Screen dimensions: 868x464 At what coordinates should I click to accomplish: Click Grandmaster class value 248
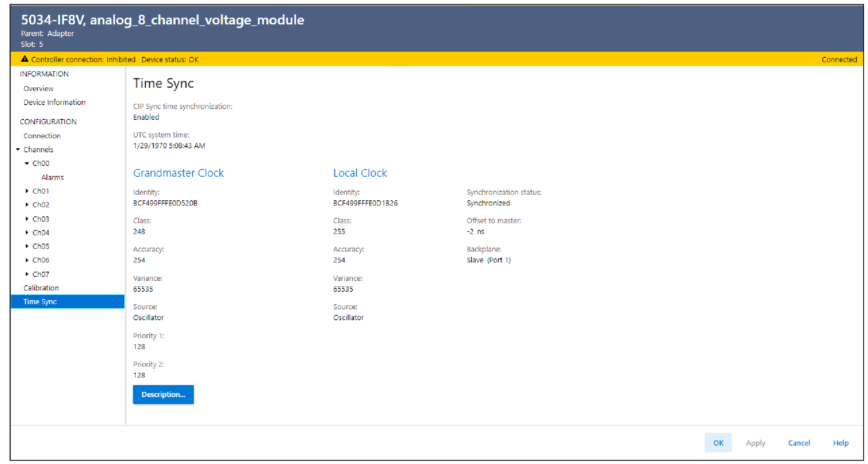tap(139, 231)
